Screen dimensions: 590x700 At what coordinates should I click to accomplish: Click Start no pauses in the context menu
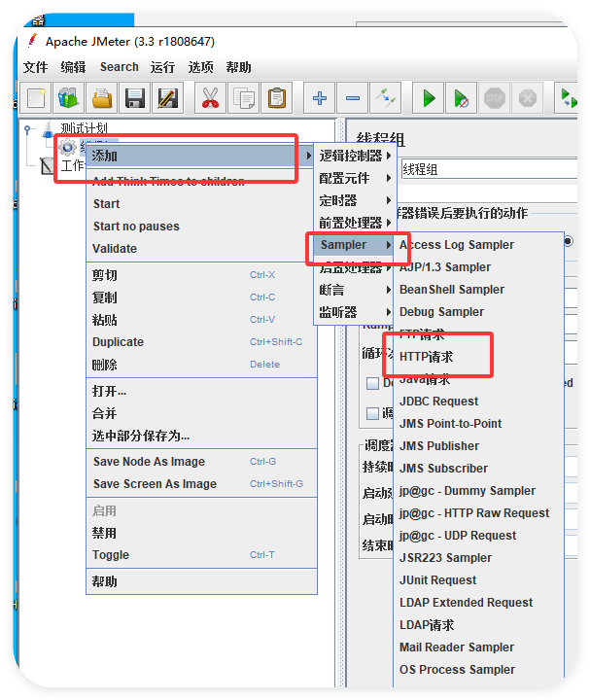click(x=201, y=227)
